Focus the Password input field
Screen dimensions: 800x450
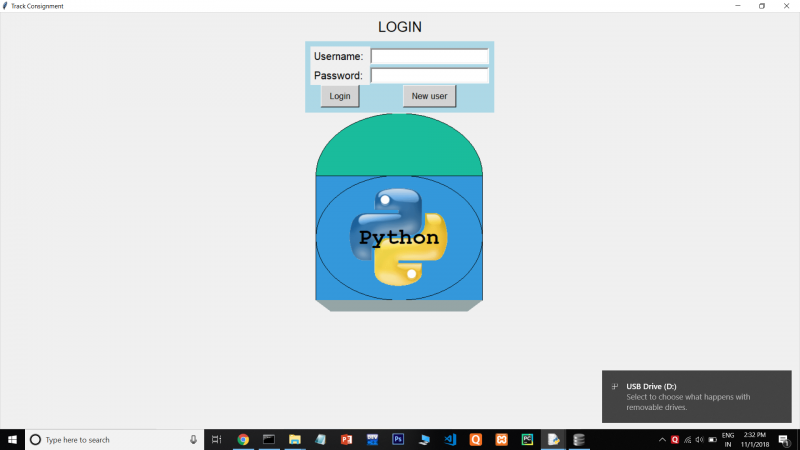coord(430,76)
